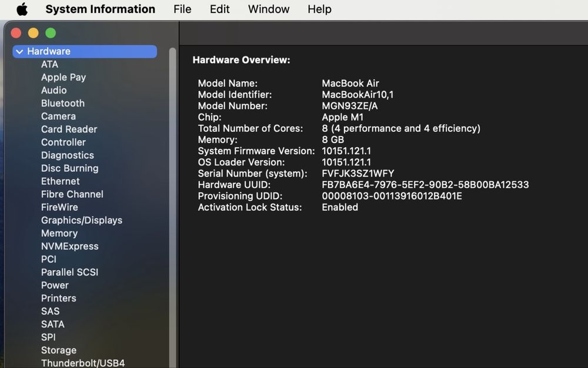Click the sidebar vertical scrollbar
Viewport: 588px width, 368px height.
click(172, 208)
